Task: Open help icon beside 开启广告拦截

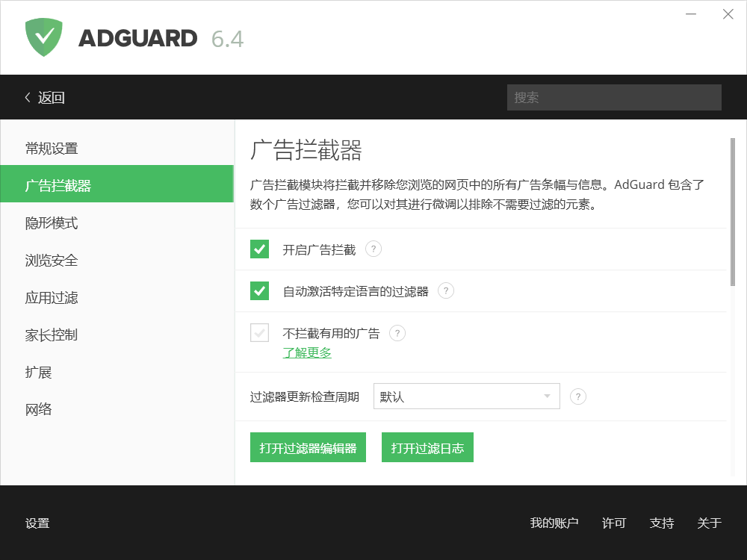Action: pyautogui.click(x=373, y=249)
